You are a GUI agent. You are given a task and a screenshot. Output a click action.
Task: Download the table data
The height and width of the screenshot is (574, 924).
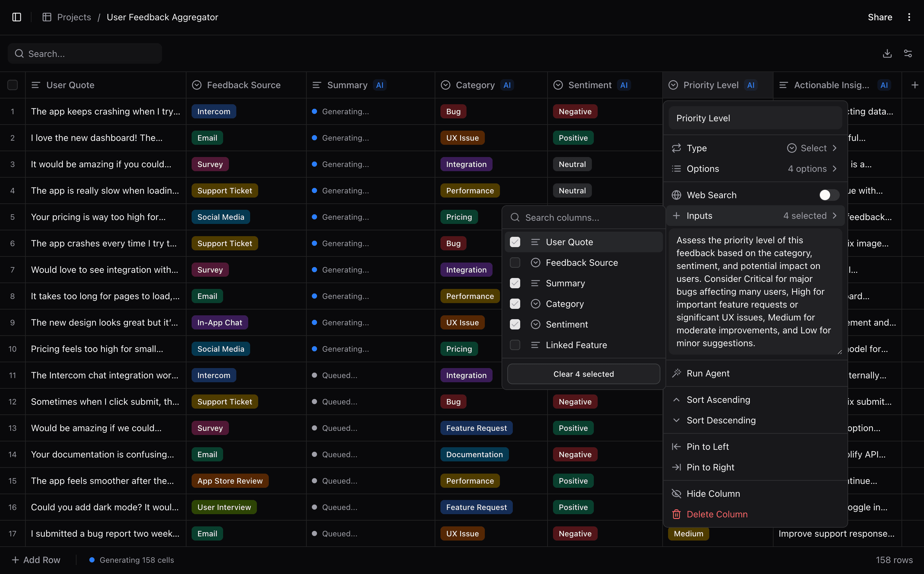click(887, 53)
